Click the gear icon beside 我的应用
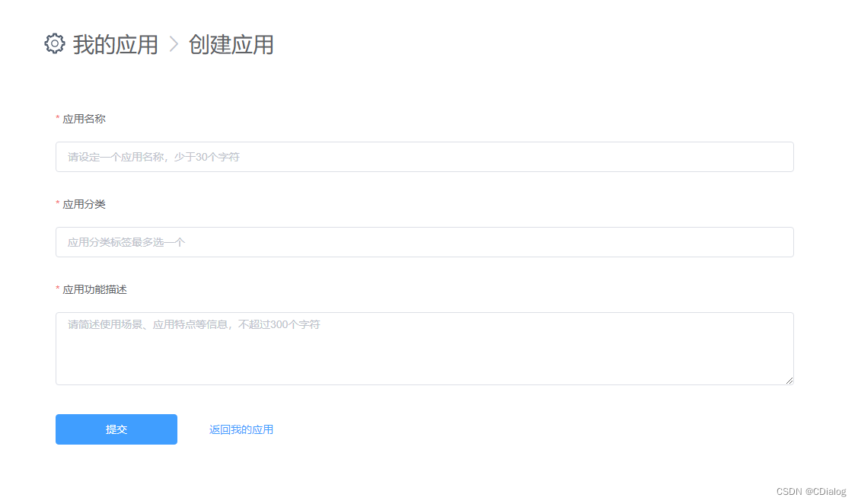Screen dimensions: 858x504 click(55, 44)
